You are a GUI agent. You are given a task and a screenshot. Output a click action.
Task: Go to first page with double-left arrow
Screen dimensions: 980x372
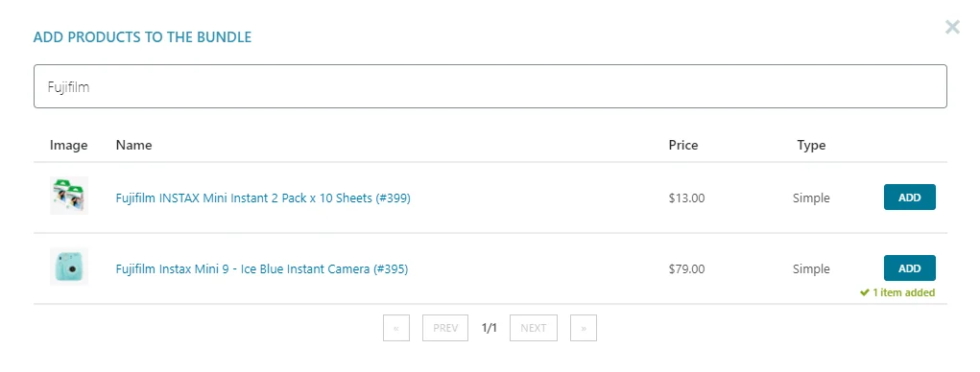396,328
